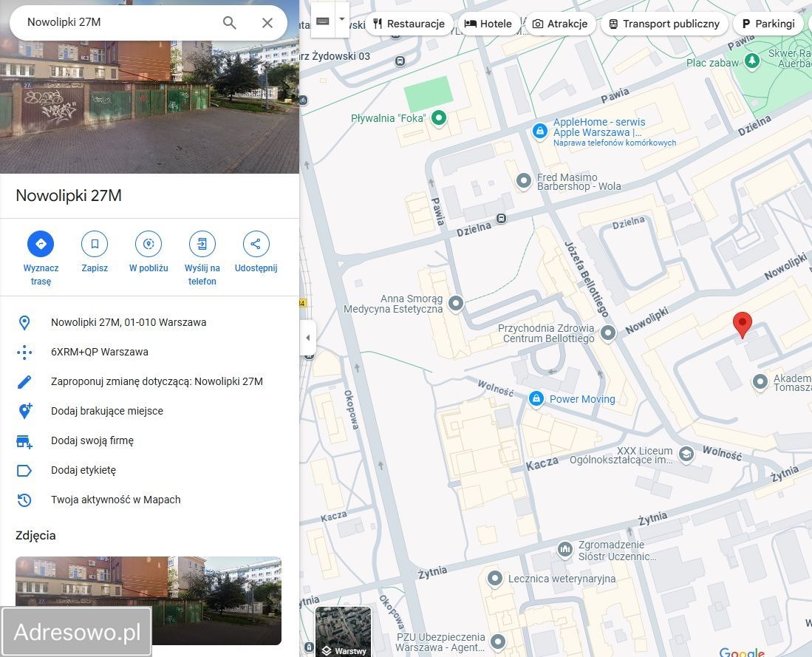Save this place using the Zapisz bookmark icon
Viewport: 812px width, 657px height.
(95, 244)
